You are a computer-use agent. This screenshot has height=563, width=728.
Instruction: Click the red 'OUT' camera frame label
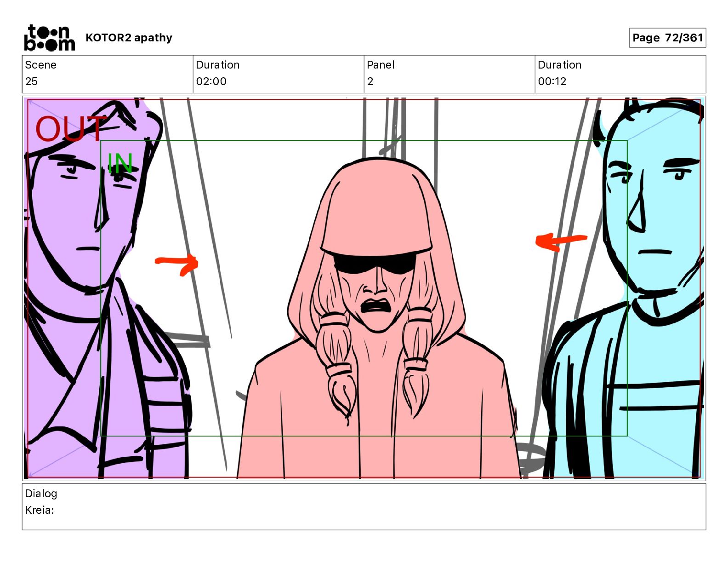coord(70,128)
